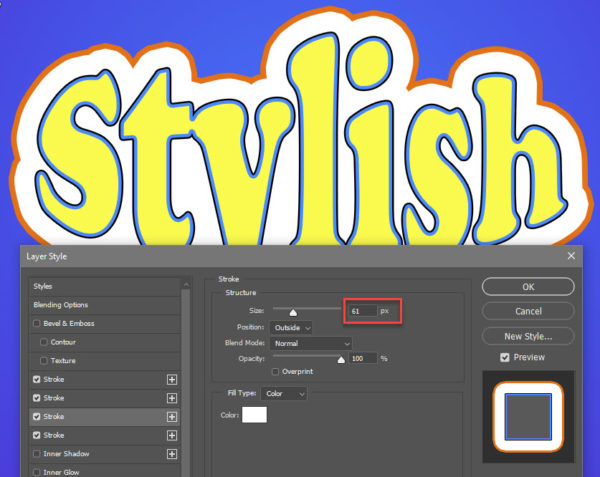Click the effects list scrollbar up arrow
The height and width of the screenshot is (477, 600).
tap(186, 285)
